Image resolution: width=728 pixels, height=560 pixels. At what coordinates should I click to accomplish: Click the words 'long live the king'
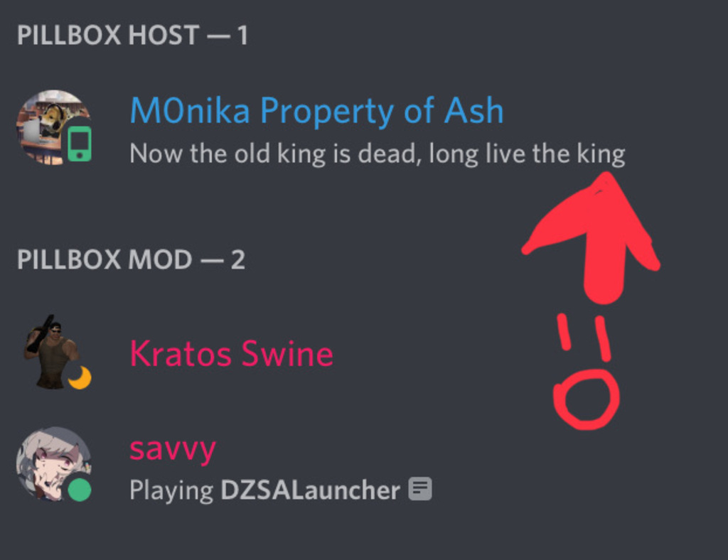tap(527, 154)
